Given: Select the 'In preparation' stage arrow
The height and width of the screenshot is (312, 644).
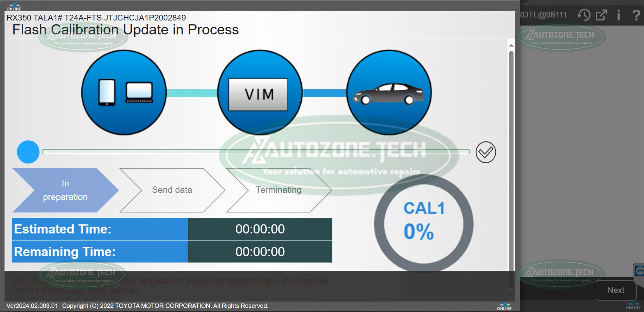Looking at the screenshot, I should coord(65,190).
